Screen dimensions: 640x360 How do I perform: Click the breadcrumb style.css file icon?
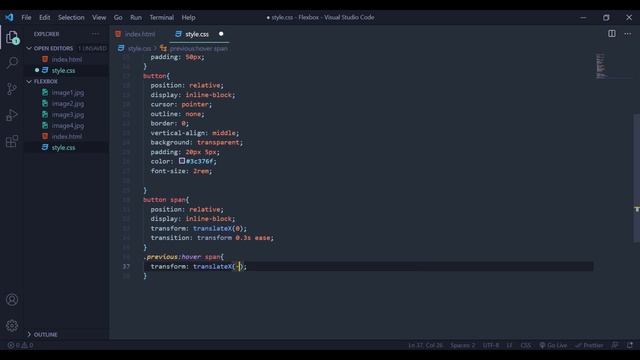pyautogui.click(x=121, y=48)
